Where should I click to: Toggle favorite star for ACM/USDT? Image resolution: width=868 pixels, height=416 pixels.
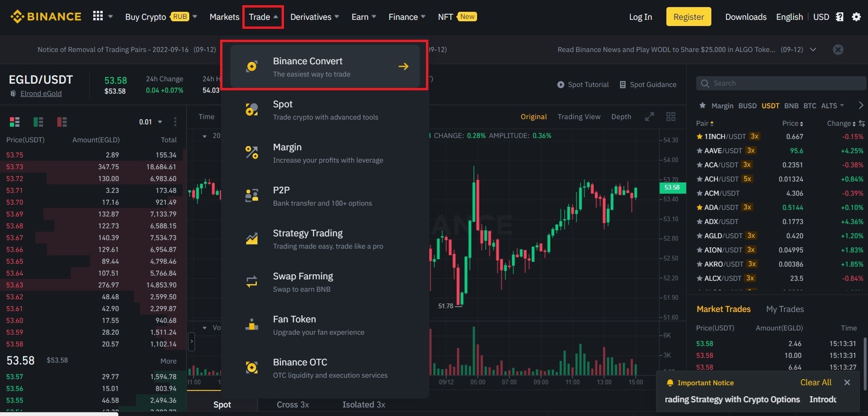pos(700,193)
